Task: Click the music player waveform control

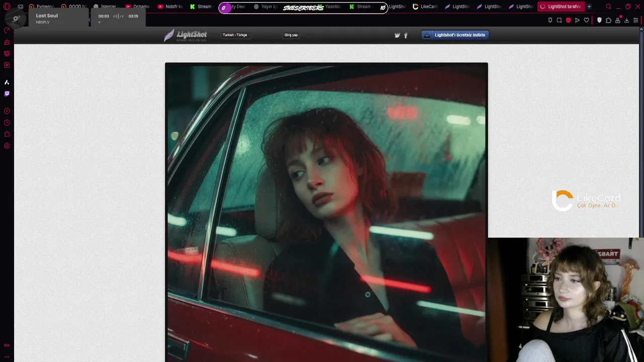Action: coord(118,16)
